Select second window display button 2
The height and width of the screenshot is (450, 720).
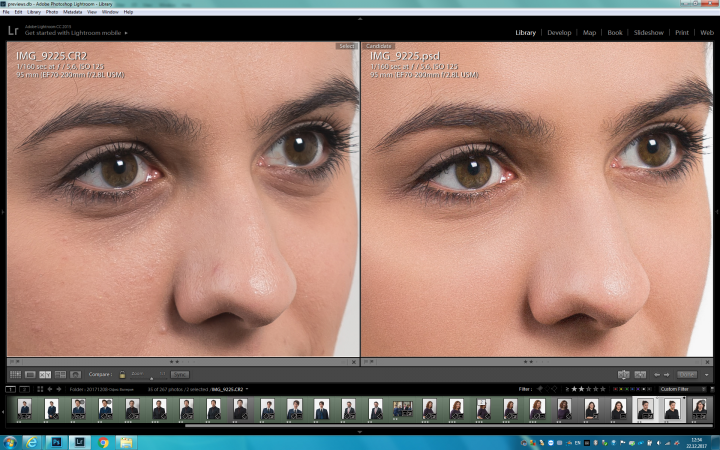pyautogui.click(x=24, y=389)
